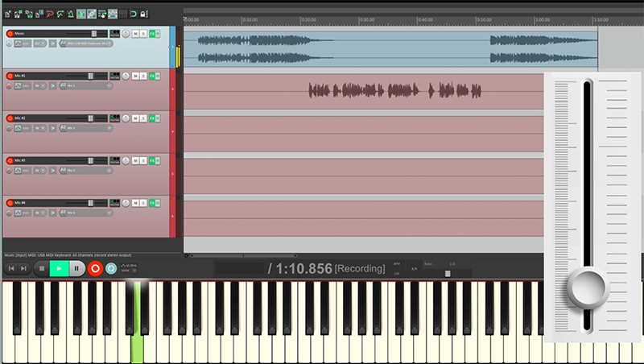Toggle the repeat loop button in transport
The height and width of the screenshot is (364, 644).
coord(110,268)
